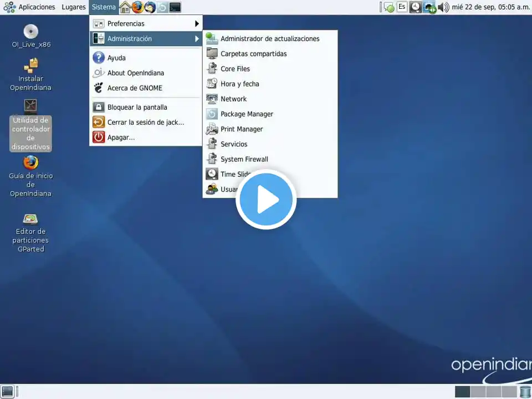This screenshot has height=399, width=532.
Task: Click Bloquear la pantalla
Action: click(x=137, y=108)
